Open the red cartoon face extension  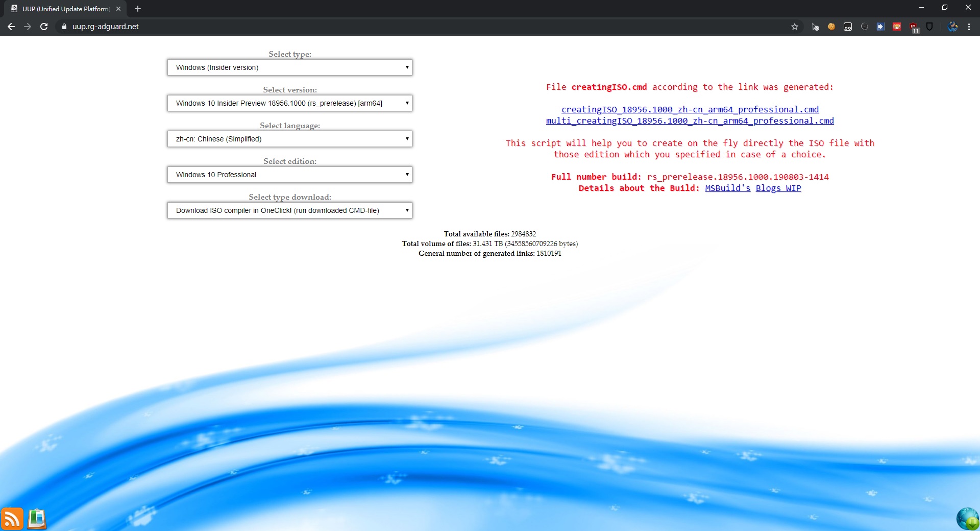pos(897,27)
